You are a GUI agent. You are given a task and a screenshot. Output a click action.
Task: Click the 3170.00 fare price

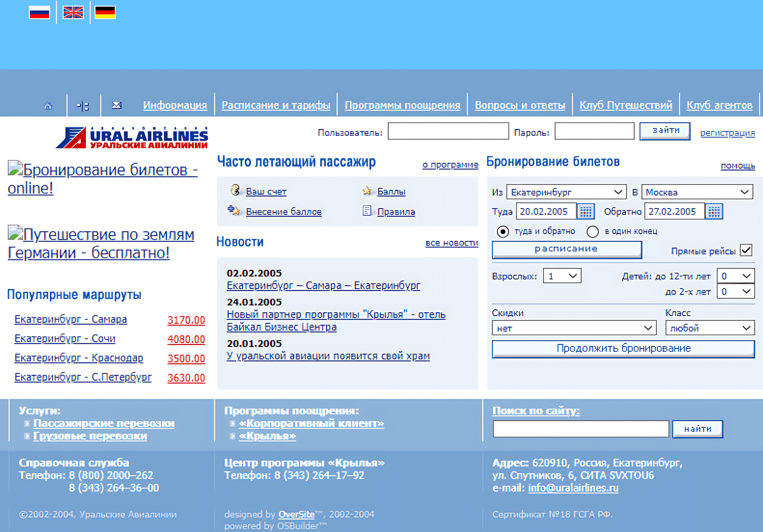[x=186, y=320]
